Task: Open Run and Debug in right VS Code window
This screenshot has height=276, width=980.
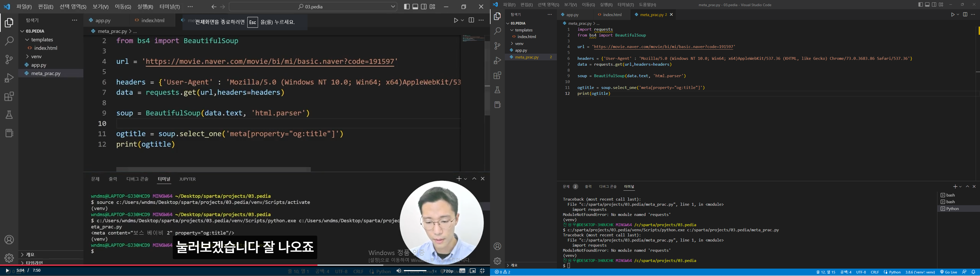Action: (497, 61)
